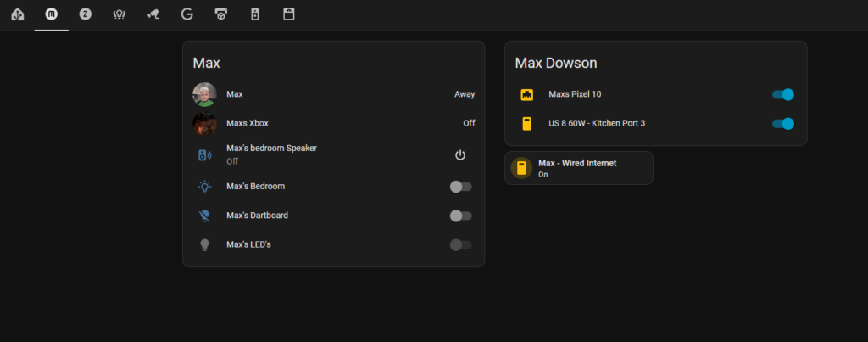This screenshot has width=868, height=342.
Task: Select the circled M tab
Action: (x=51, y=14)
